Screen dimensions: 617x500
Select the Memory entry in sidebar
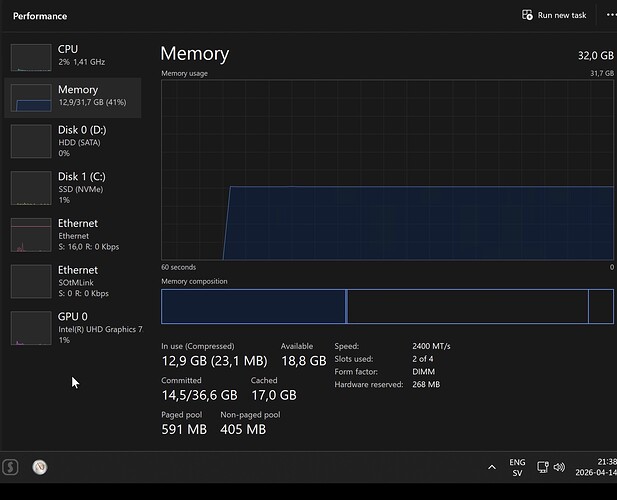73,98
